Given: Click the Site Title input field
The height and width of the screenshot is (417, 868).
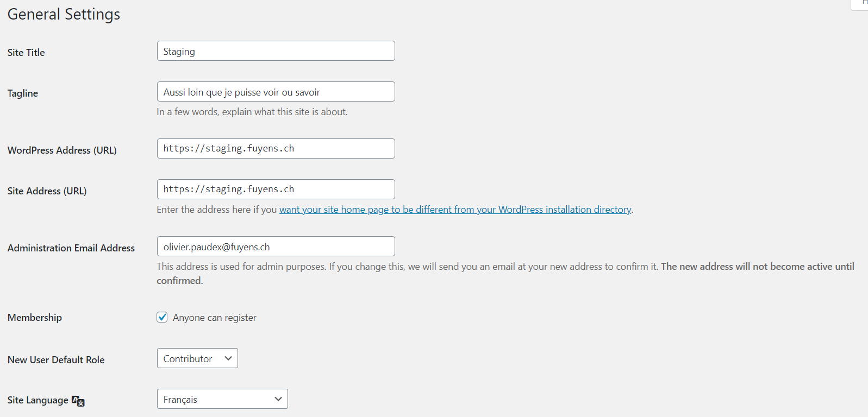Looking at the screenshot, I should [x=276, y=51].
